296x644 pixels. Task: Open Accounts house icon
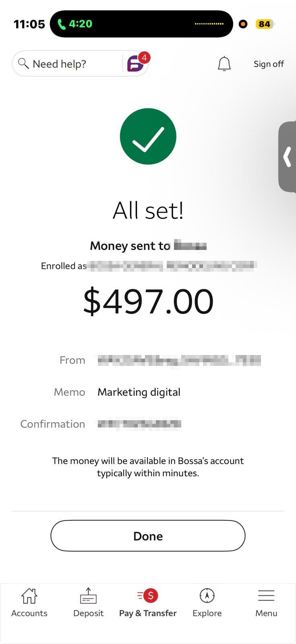[29, 596]
